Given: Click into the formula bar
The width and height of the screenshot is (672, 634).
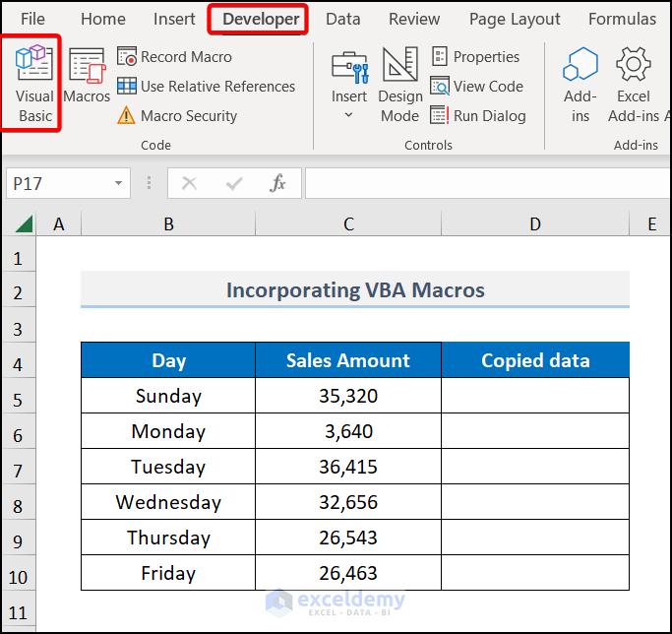Looking at the screenshot, I should (482, 183).
